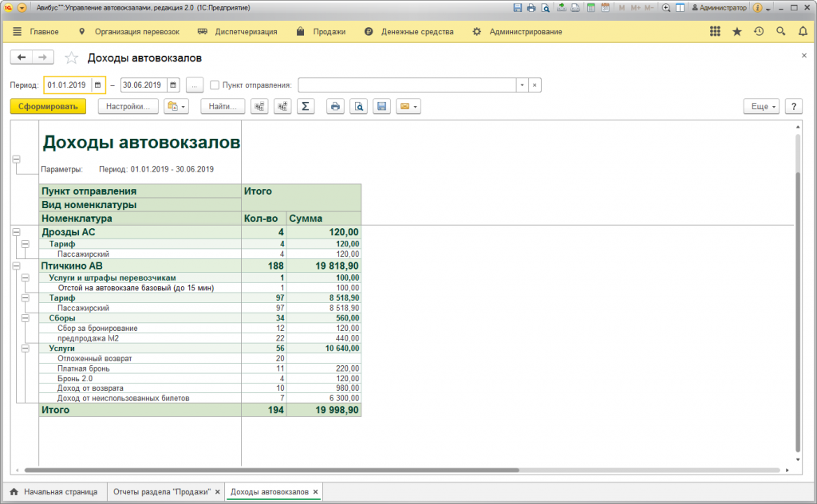Open report settings with Настройки button

point(128,106)
